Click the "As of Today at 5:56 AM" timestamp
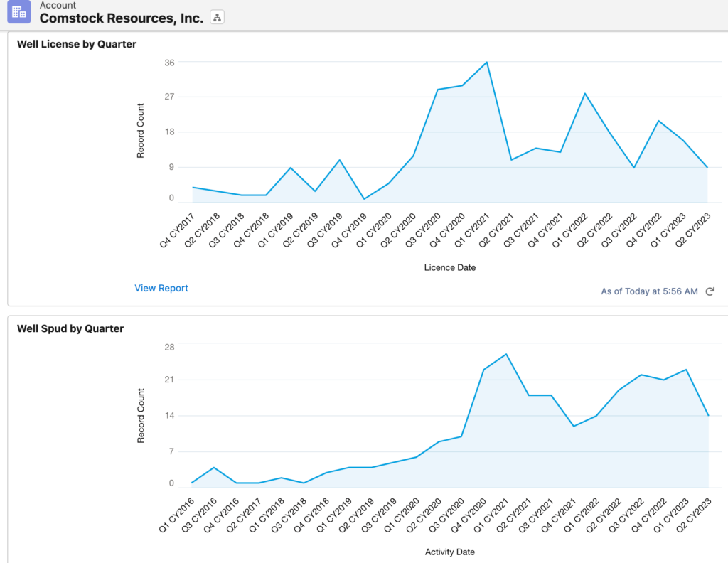Image resolution: width=728 pixels, height=563 pixels. click(x=649, y=291)
